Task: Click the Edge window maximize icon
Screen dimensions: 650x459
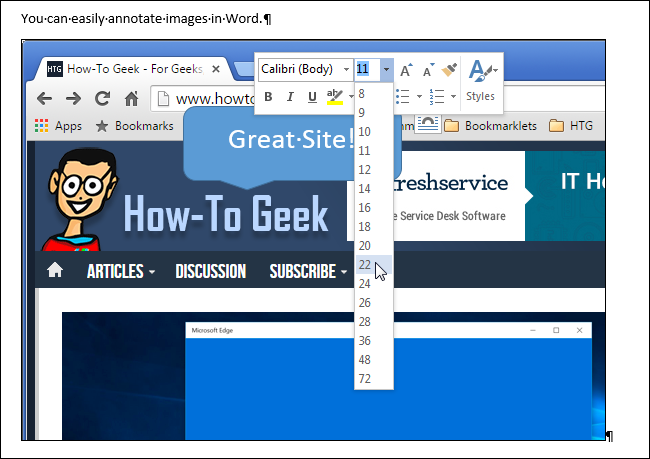Action: pos(556,330)
